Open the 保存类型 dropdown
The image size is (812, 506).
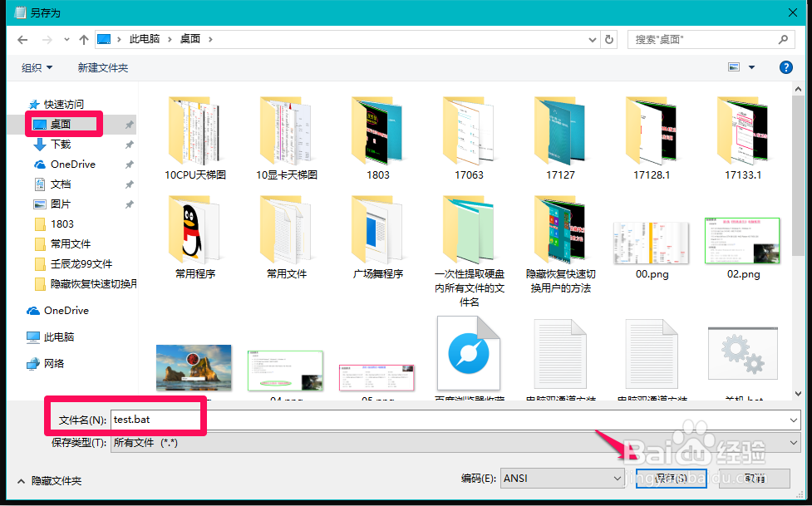[455, 443]
